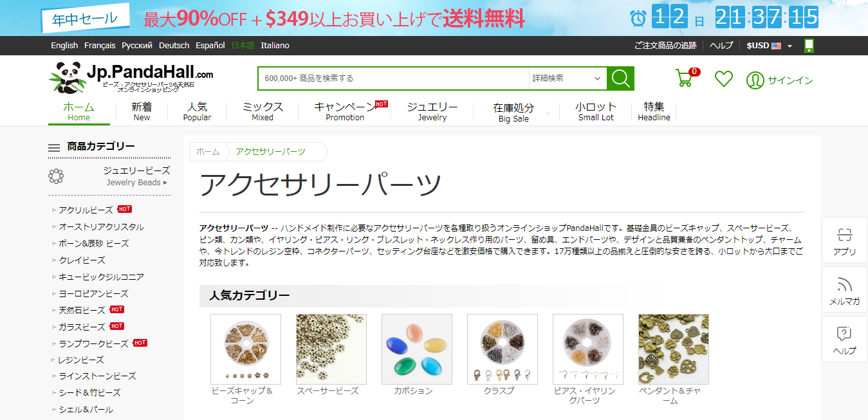Click the green search magnifier button
The width and height of the screenshot is (868, 420).
(x=620, y=78)
